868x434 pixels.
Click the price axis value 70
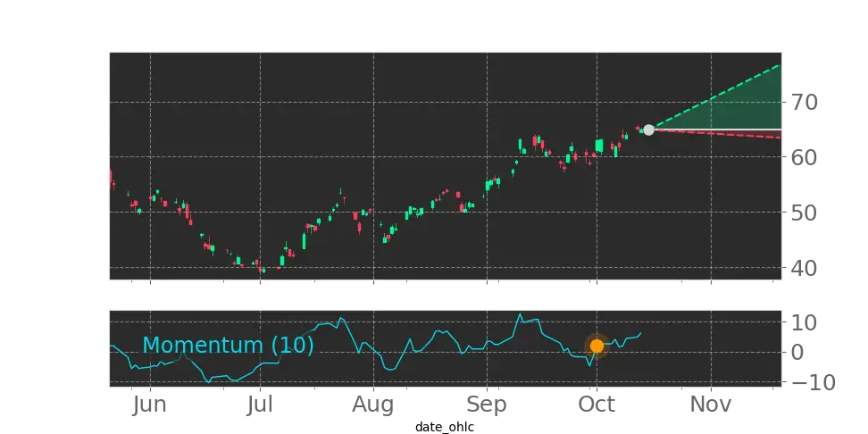[x=803, y=103]
